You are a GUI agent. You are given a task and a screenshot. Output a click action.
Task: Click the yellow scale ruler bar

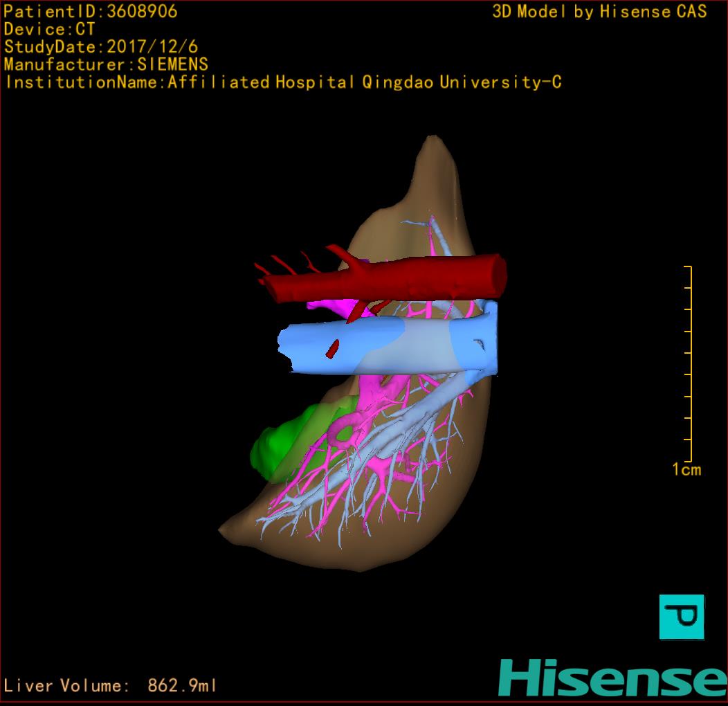(690, 363)
